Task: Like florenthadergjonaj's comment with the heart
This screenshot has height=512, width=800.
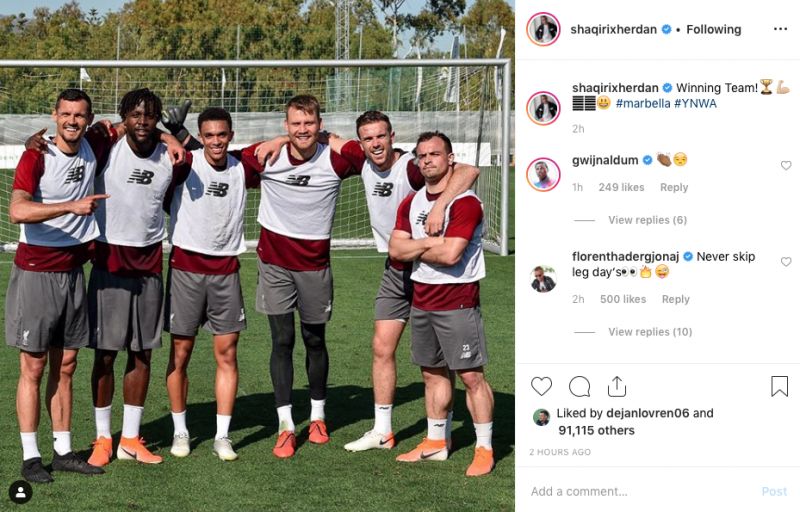Action: tap(786, 262)
